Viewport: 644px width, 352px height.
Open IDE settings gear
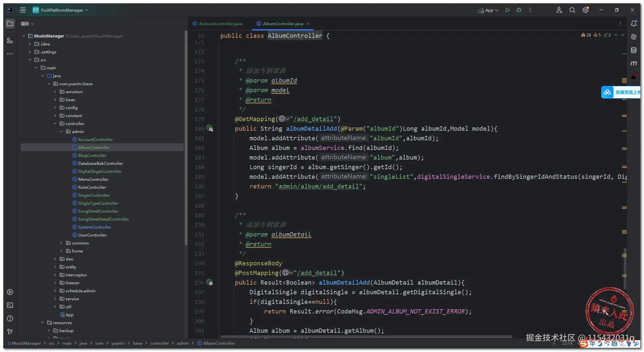click(x=586, y=10)
